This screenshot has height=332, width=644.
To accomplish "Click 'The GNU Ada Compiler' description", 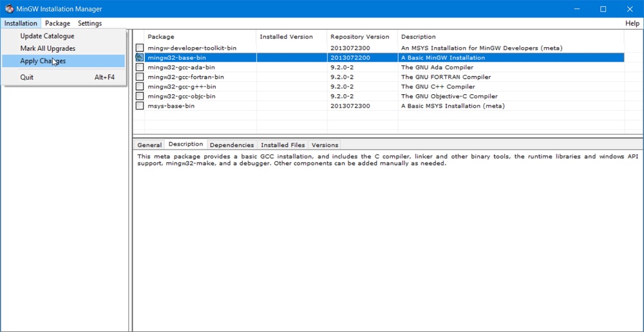I will 437,68.
